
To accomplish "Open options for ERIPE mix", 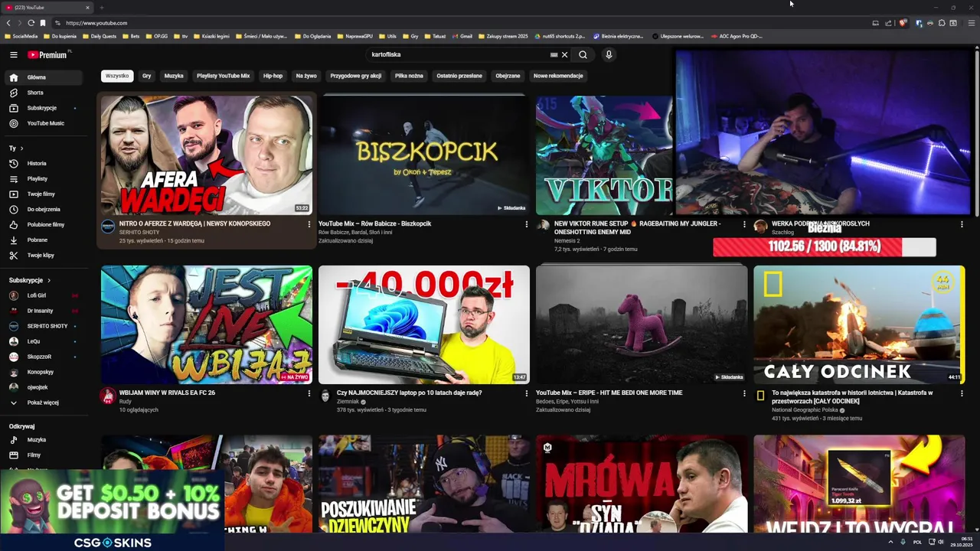I will click(x=744, y=393).
